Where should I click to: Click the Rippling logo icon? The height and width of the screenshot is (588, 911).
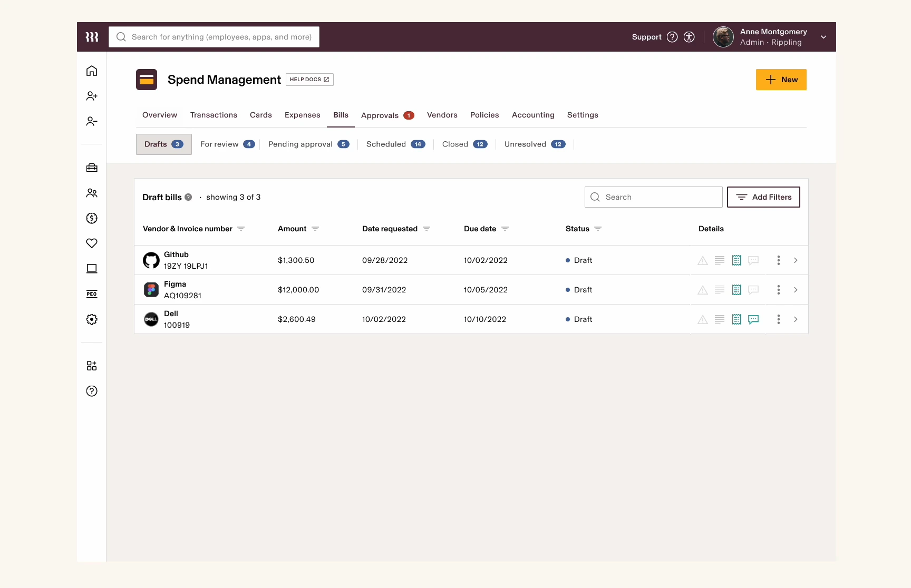coord(92,37)
